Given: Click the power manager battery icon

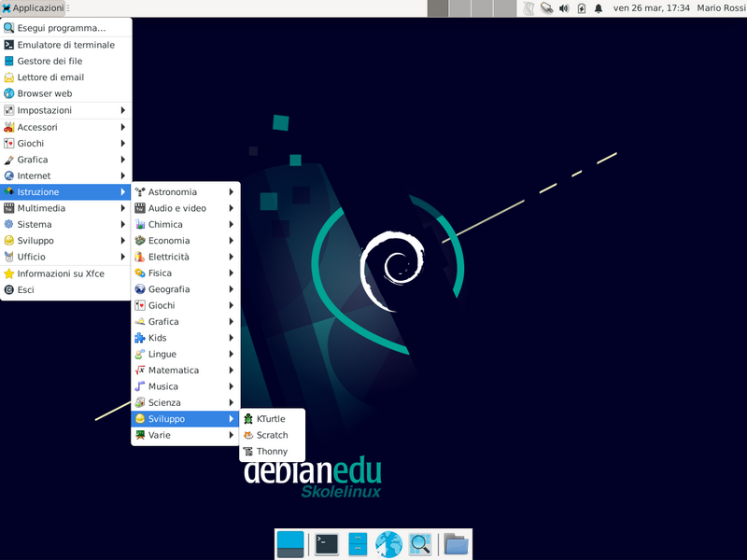Looking at the screenshot, I should point(581,8).
